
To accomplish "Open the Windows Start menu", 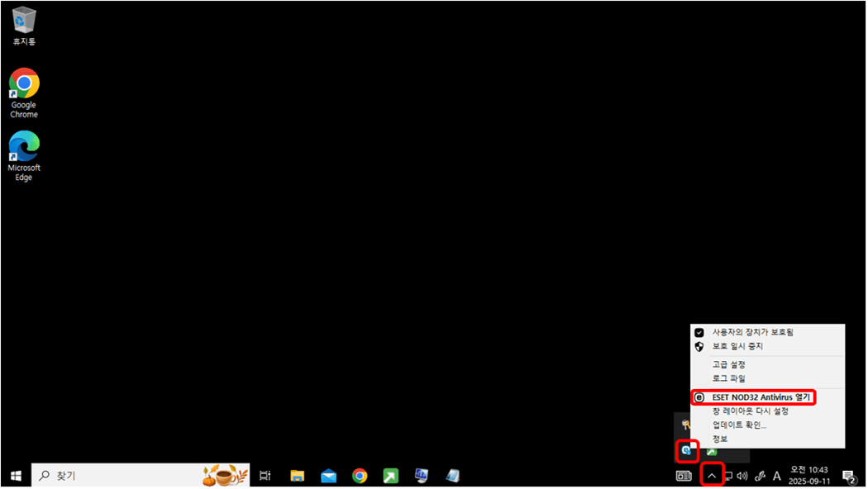I will click(15, 476).
